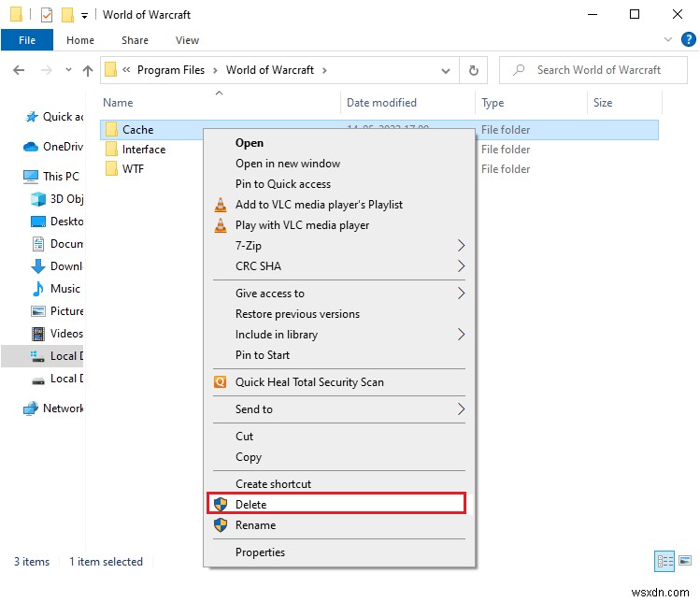This screenshot has width=700, height=602.
Task: Expand the 7-Zip submenu
Action: pyautogui.click(x=338, y=246)
